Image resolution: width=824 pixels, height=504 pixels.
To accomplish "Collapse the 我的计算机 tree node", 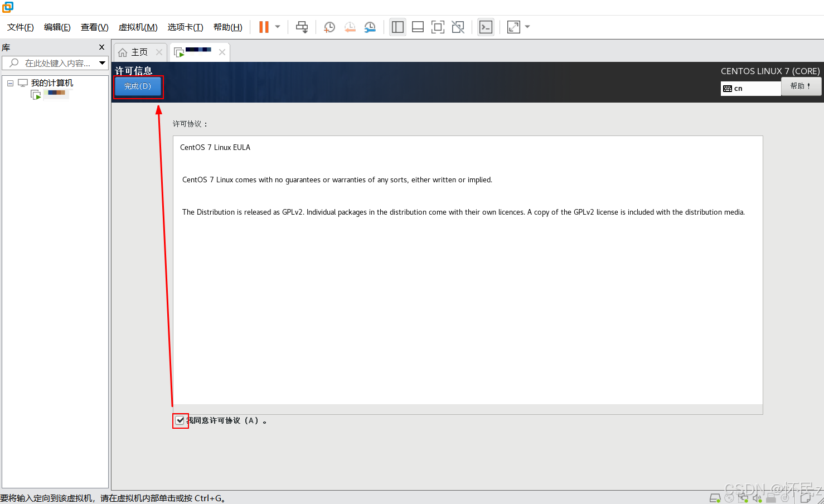I will [10, 83].
